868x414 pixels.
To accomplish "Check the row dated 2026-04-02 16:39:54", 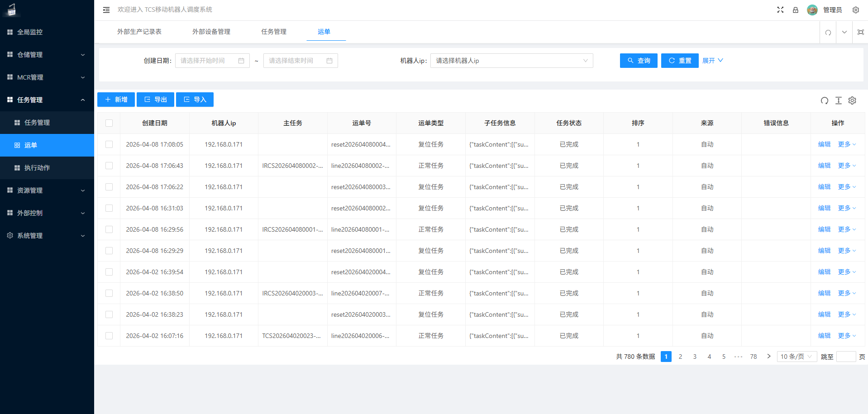I will (x=109, y=272).
